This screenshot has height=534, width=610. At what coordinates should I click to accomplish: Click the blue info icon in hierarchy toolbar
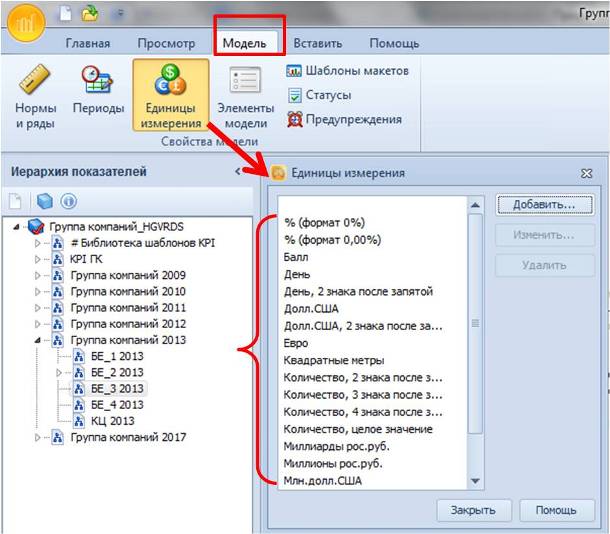(69, 201)
